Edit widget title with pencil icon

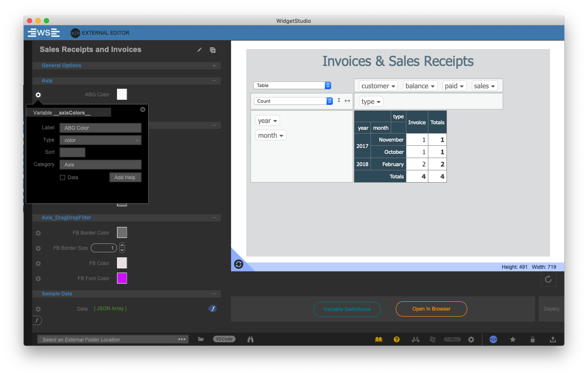(x=199, y=50)
